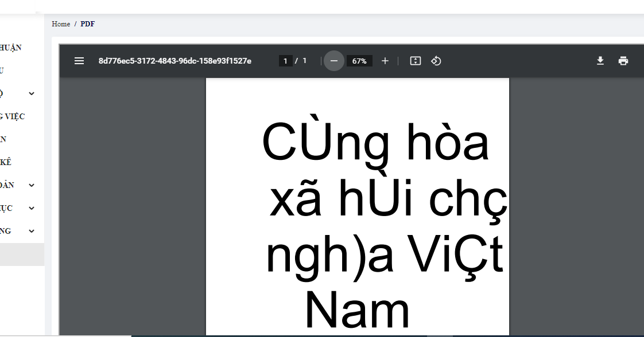Print the PDF document

pos(623,61)
